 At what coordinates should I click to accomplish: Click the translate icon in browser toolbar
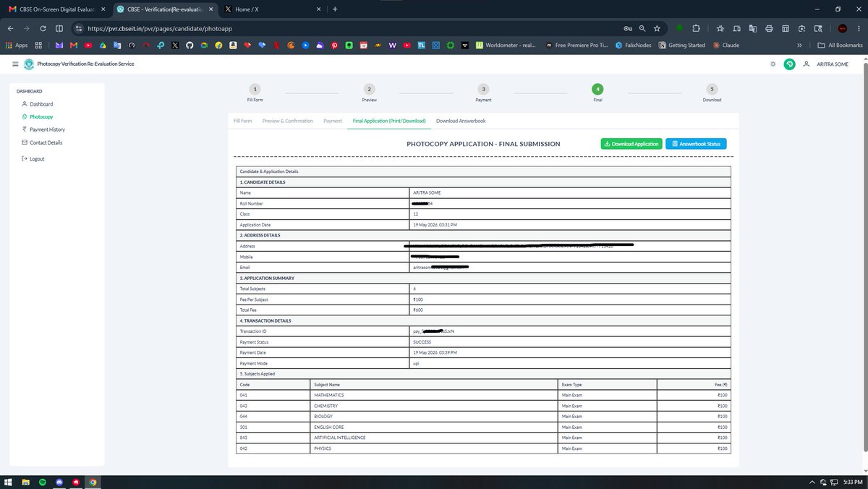tap(753, 28)
